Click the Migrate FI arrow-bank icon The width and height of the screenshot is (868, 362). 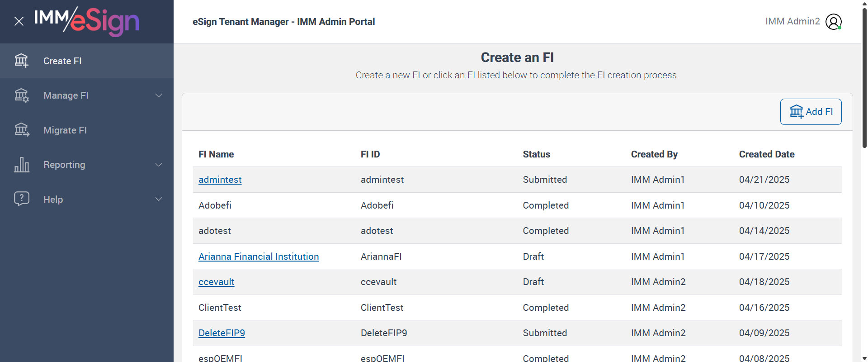tap(21, 130)
